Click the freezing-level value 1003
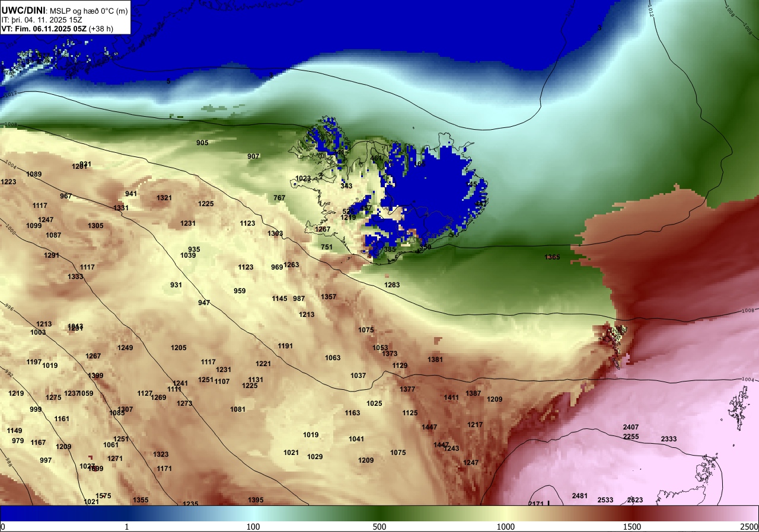759x532 pixels. [38, 332]
